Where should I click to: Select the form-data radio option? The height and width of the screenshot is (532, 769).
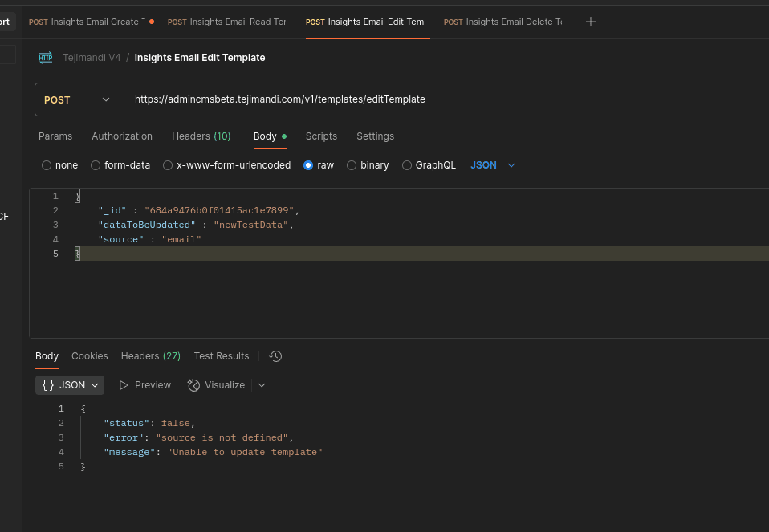96,165
